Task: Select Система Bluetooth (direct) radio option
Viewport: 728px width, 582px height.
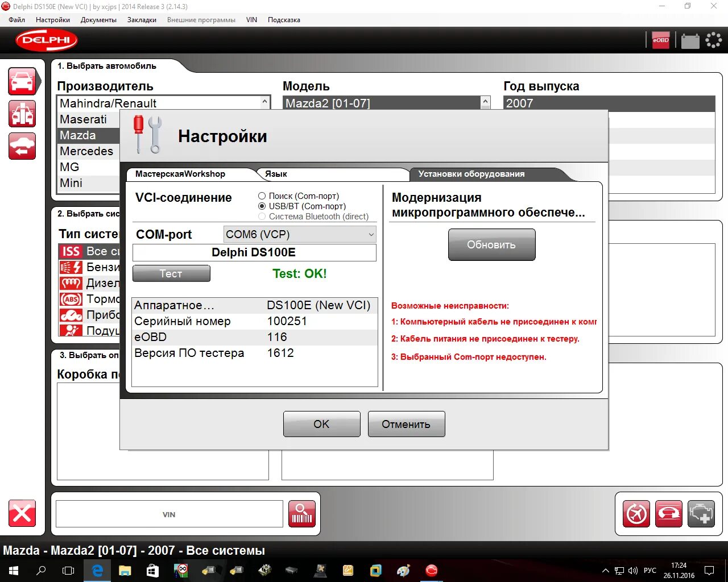Action: click(262, 217)
